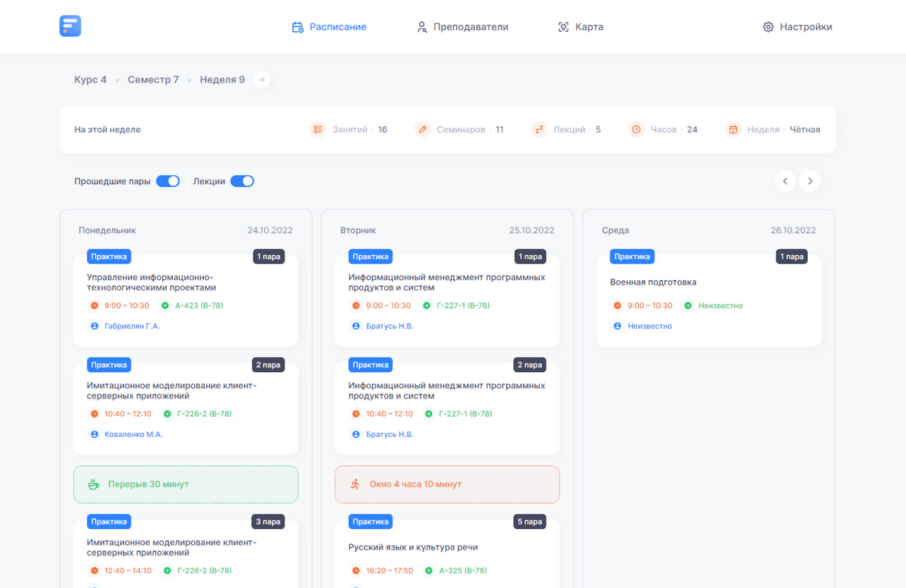This screenshot has width=906, height=588.
Task: Click teacher Коваленко М.А.
Action: click(x=134, y=434)
